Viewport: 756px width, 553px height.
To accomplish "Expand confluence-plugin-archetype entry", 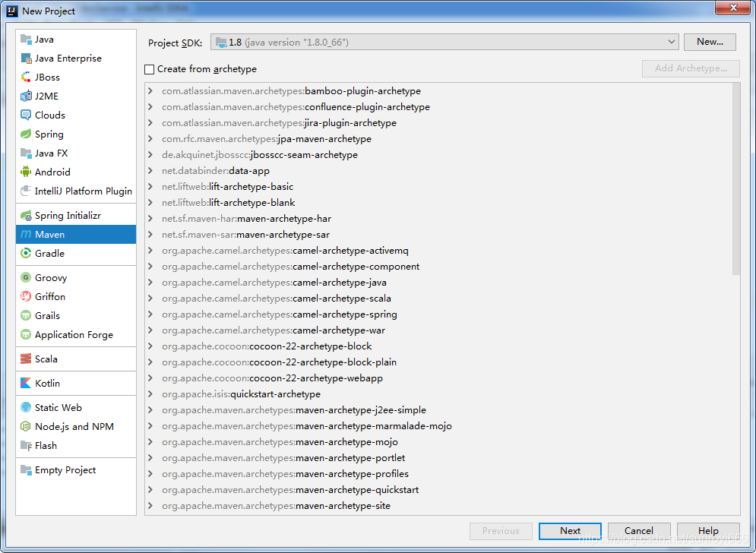I will tap(150, 107).
